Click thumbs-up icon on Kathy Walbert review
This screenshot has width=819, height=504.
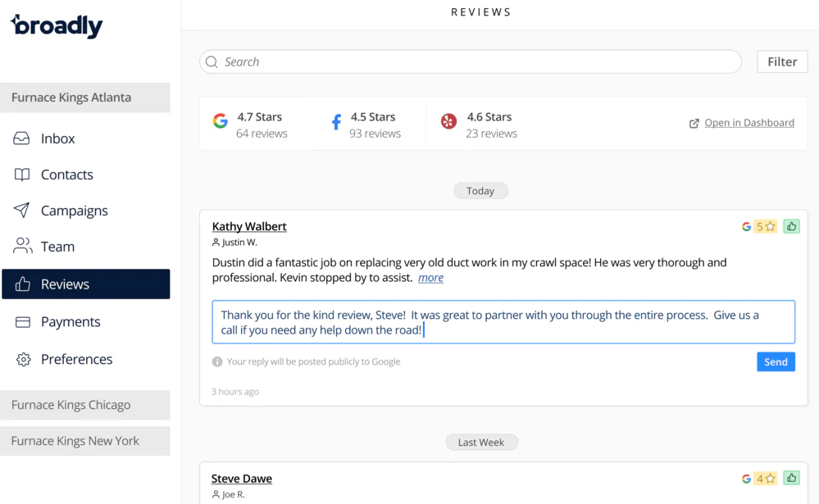pos(791,226)
